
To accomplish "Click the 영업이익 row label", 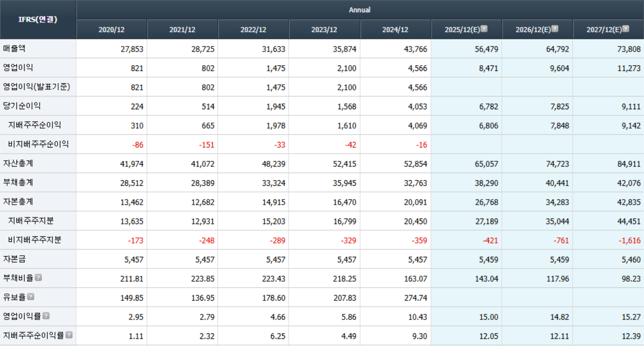I will (18, 68).
